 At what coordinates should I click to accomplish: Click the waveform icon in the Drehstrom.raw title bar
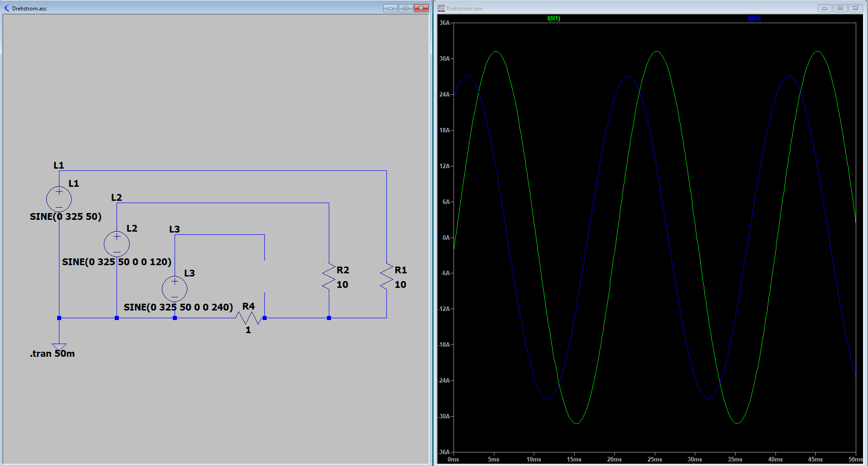pos(441,8)
